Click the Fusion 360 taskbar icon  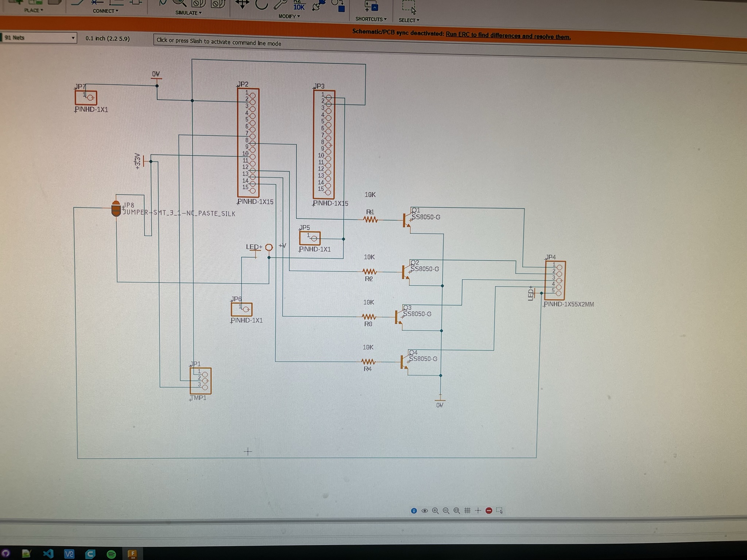click(132, 554)
